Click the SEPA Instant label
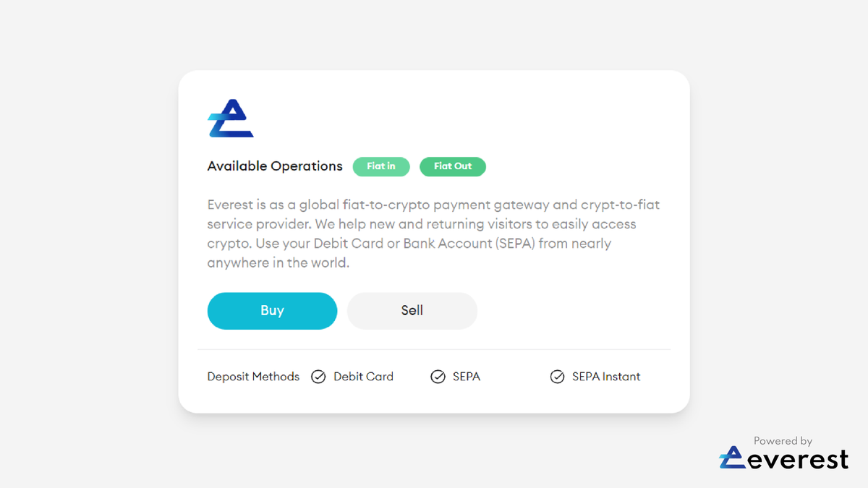The image size is (868, 488). [x=606, y=377]
